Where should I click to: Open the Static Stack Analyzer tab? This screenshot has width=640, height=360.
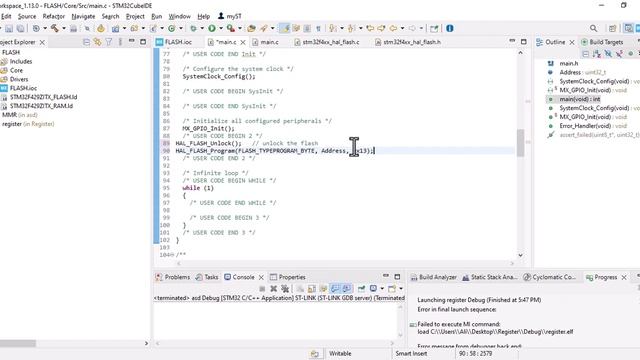(490, 277)
